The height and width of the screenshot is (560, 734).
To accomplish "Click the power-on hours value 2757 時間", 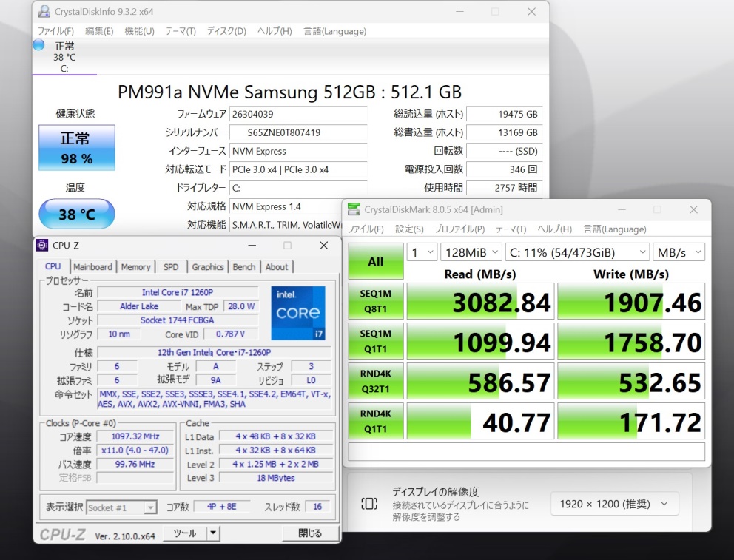I will click(x=504, y=188).
